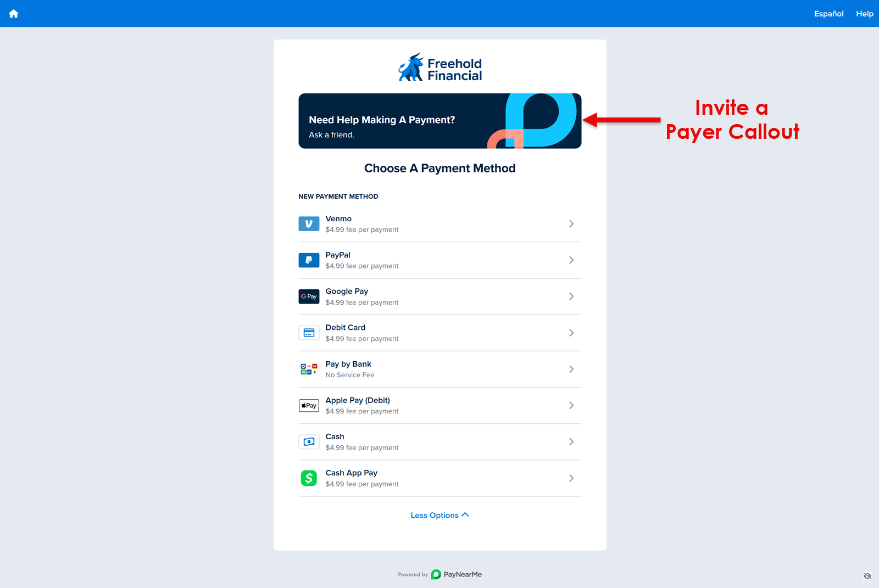
Task: Click 'NEW PAYMENT METHOD' heading
Action: click(x=338, y=197)
